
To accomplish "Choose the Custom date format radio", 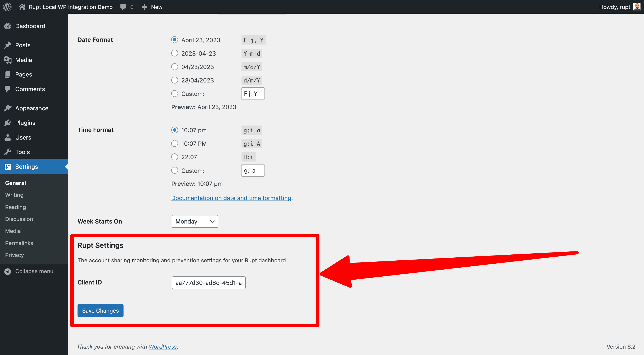I will pyautogui.click(x=174, y=94).
